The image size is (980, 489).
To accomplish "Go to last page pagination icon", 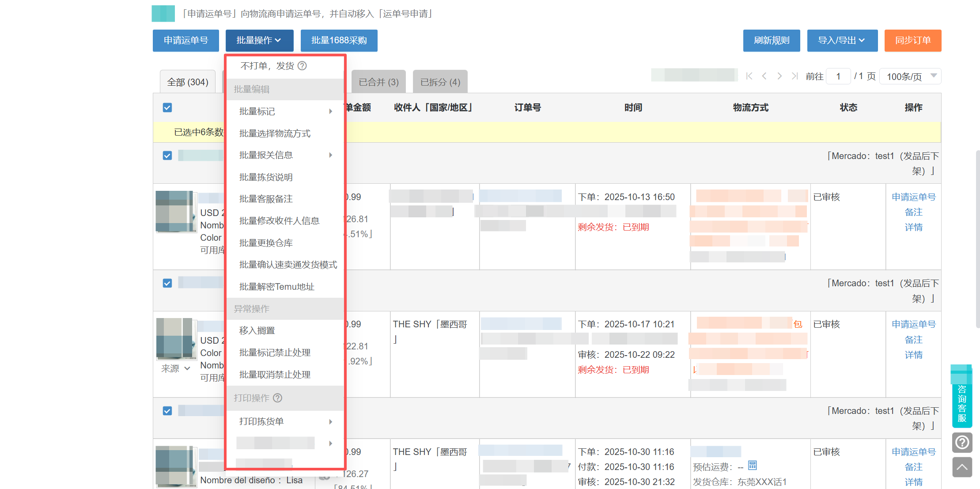I will pyautogui.click(x=795, y=76).
